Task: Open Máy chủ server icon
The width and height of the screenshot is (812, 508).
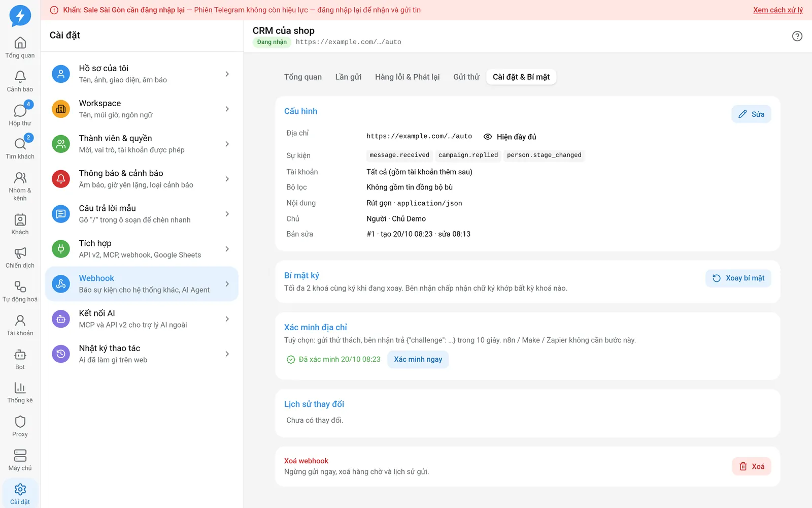Action: click(x=20, y=460)
